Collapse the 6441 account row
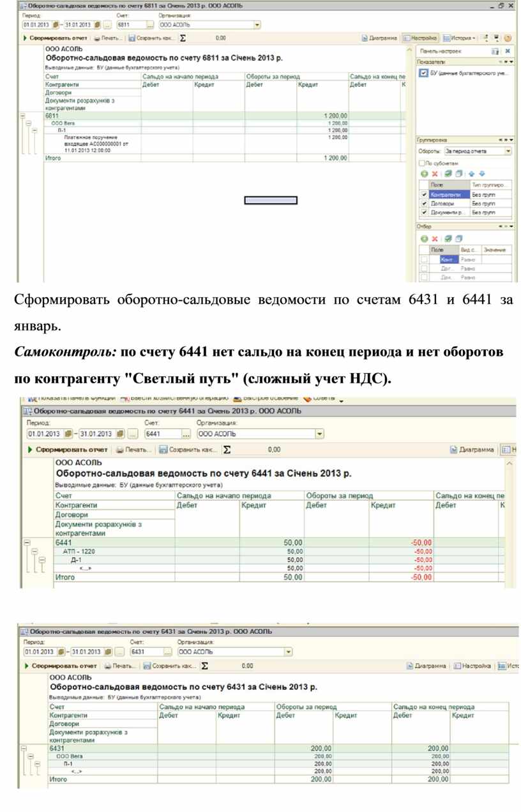Screen dimensions: 521x812 click(x=27, y=542)
